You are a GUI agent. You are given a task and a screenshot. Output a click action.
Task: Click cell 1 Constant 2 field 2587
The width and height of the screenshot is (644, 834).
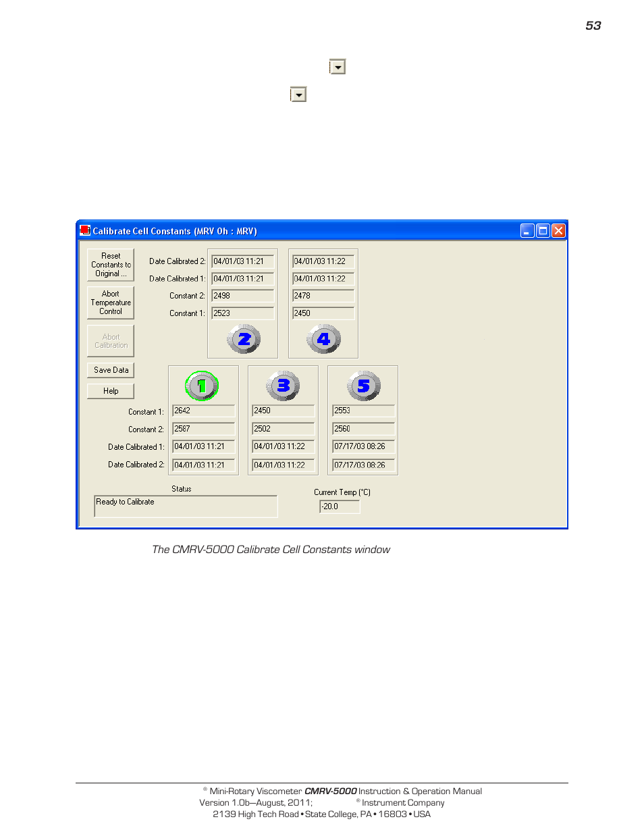[204, 429]
